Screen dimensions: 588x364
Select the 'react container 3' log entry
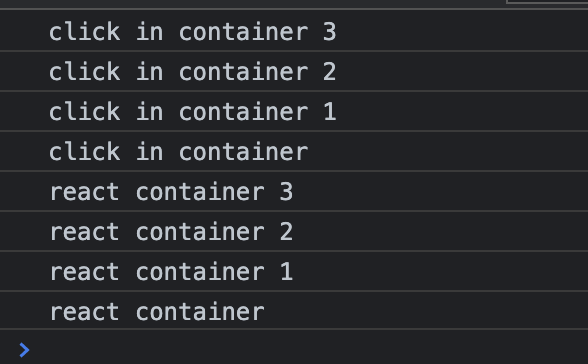point(294,192)
